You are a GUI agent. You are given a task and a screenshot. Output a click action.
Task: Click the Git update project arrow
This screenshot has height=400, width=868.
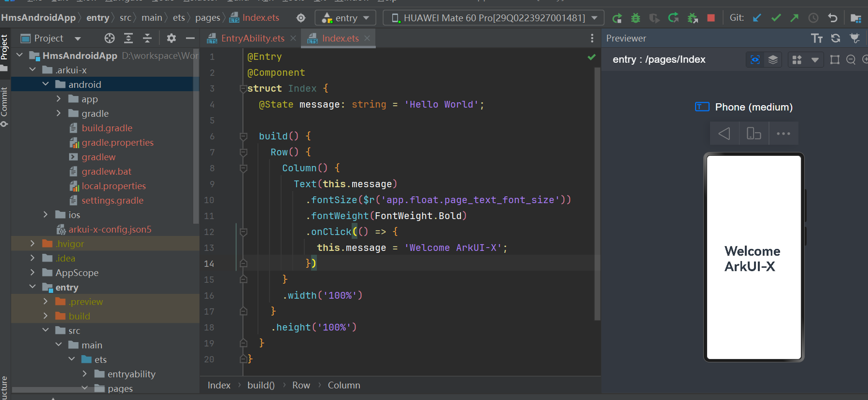757,18
